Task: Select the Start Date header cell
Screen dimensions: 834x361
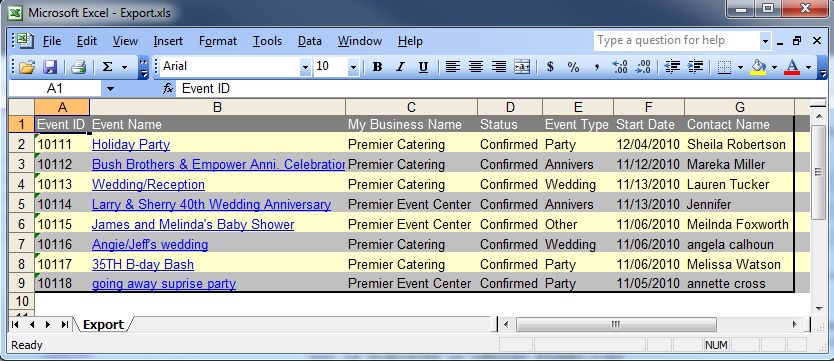Action: [x=649, y=124]
